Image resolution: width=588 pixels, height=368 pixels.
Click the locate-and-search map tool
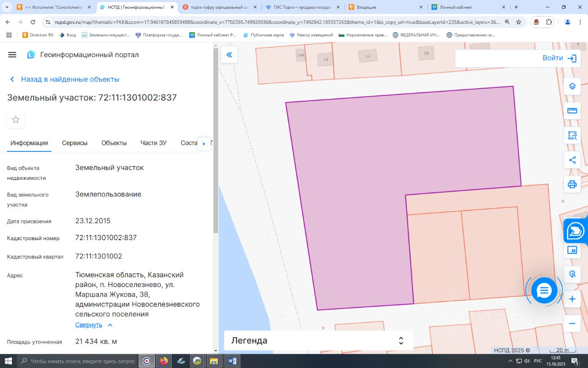click(x=572, y=274)
